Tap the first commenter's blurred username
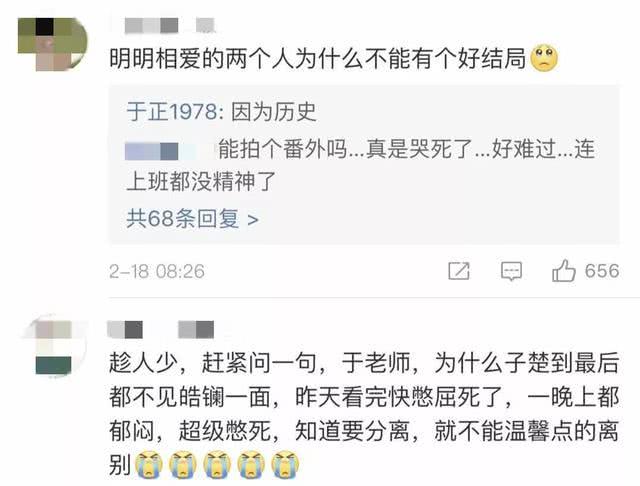The height and width of the screenshot is (486, 640). (x=169, y=25)
